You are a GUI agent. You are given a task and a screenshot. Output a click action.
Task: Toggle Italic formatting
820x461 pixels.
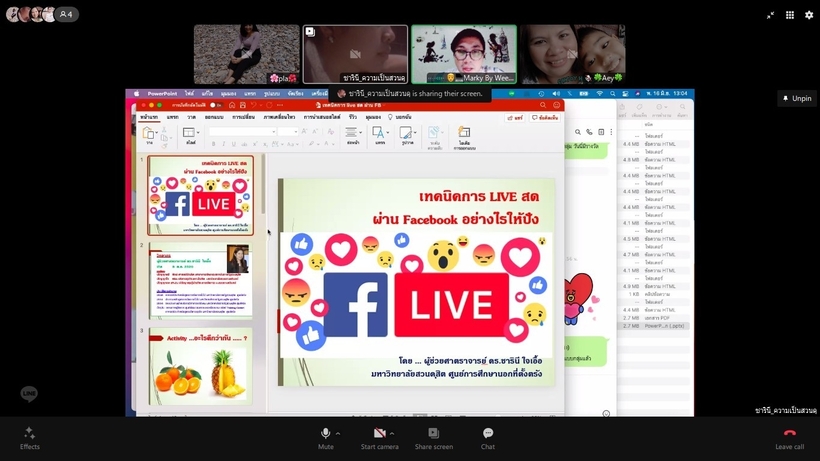tap(223, 144)
